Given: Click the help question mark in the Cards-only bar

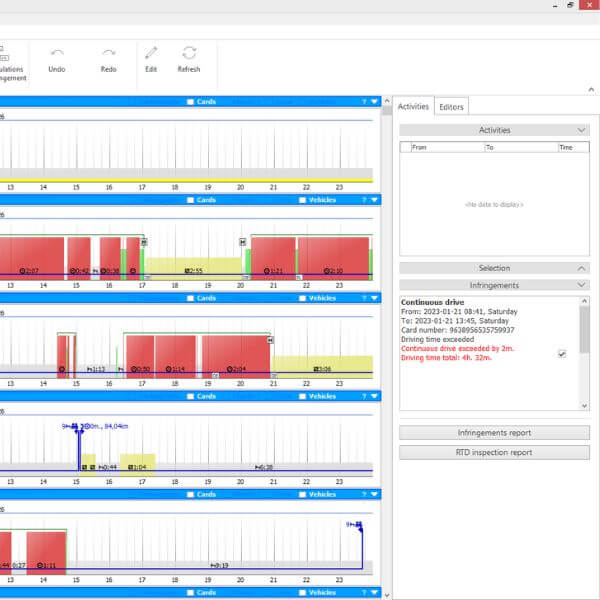Looking at the screenshot, I should (x=364, y=102).
